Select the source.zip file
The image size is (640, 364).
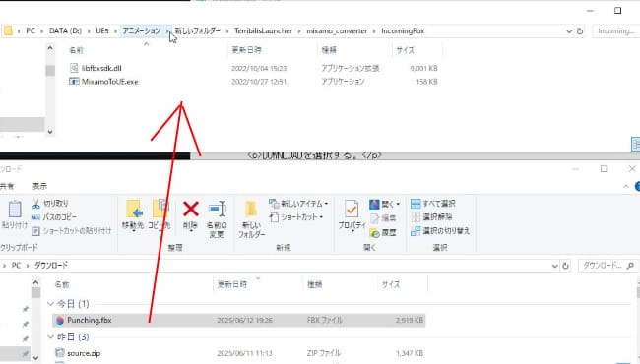[239, 353]
